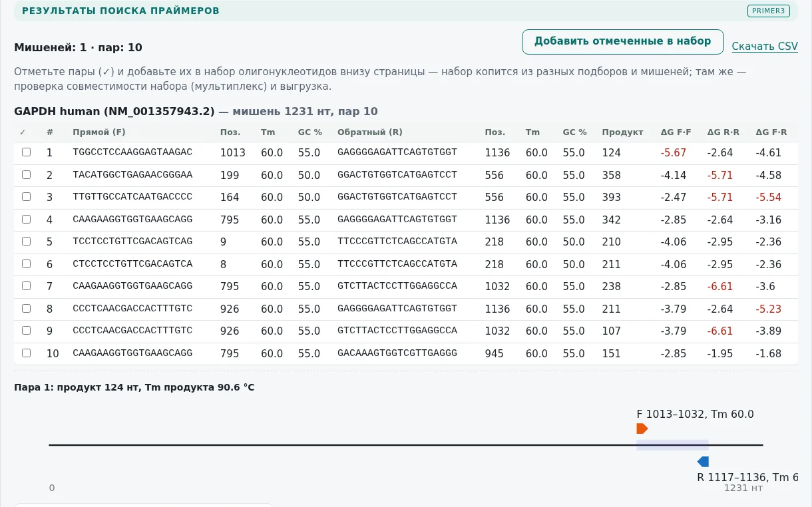Click the 'Обратный (R)' column header

[370, 132]
